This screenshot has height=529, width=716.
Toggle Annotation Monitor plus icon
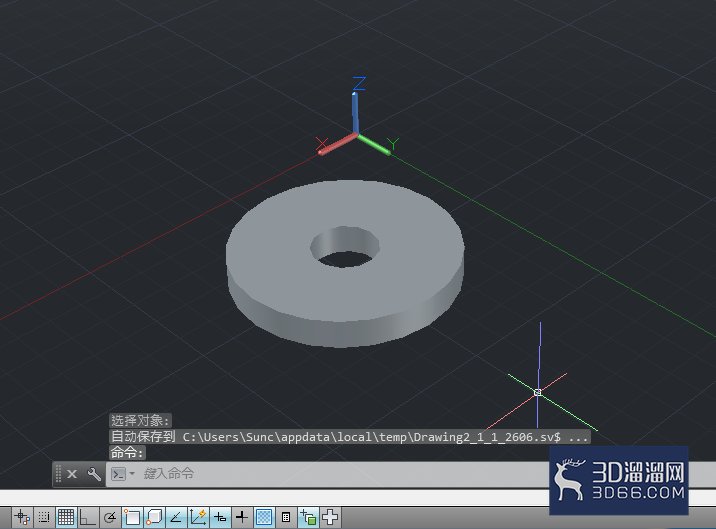(330, 517)
